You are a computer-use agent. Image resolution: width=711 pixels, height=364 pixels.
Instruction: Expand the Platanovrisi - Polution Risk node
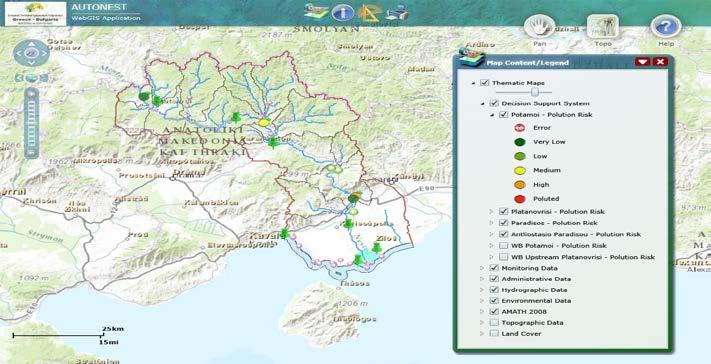tap(491, 212)
